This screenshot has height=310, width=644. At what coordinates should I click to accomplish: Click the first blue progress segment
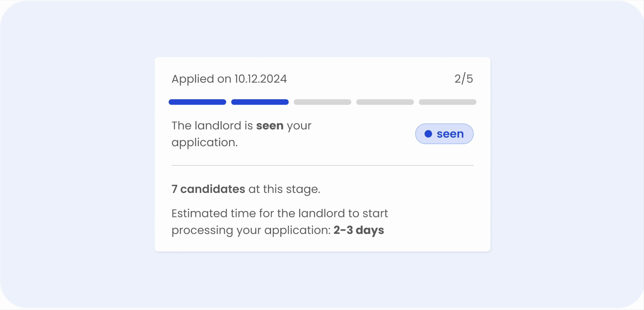[x=197, y=102]
